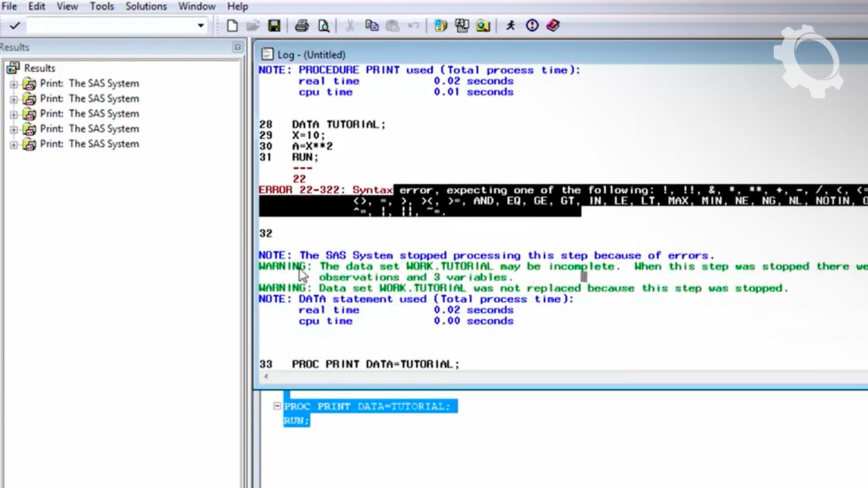Open the SAS Help book icon
The image size is (868, 488).
tap(553, 26)
